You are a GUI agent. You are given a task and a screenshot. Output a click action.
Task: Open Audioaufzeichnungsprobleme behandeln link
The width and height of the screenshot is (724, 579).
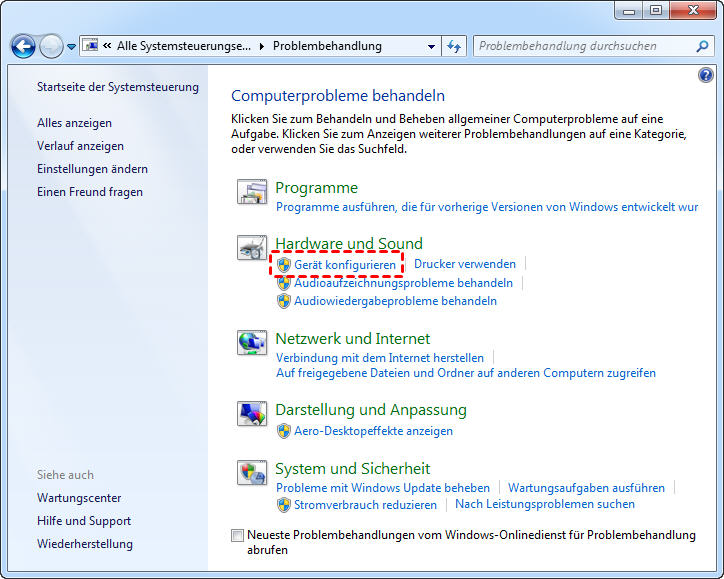(404, 283)
